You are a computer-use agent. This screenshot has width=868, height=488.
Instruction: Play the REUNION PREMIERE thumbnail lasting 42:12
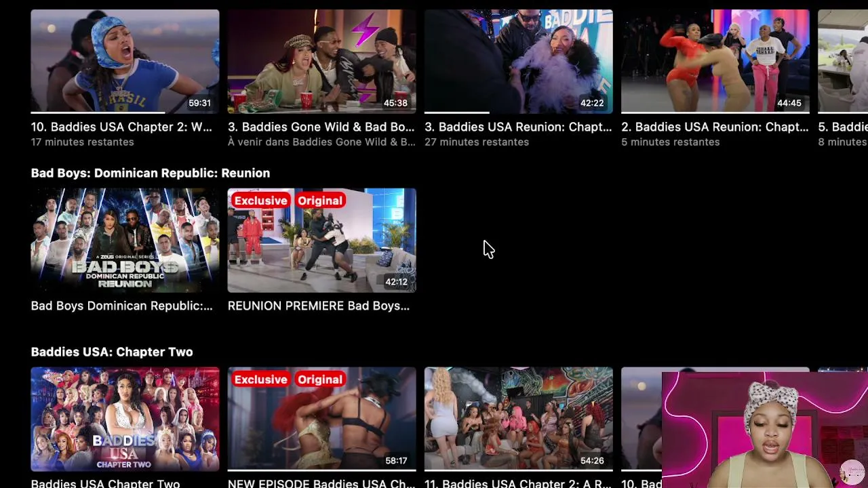pos(321,240)
